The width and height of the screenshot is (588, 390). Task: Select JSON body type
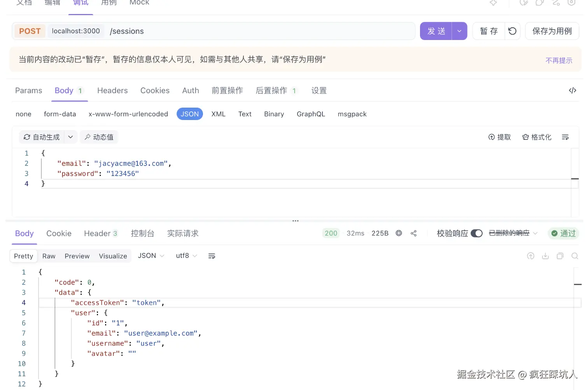point(190,114)
